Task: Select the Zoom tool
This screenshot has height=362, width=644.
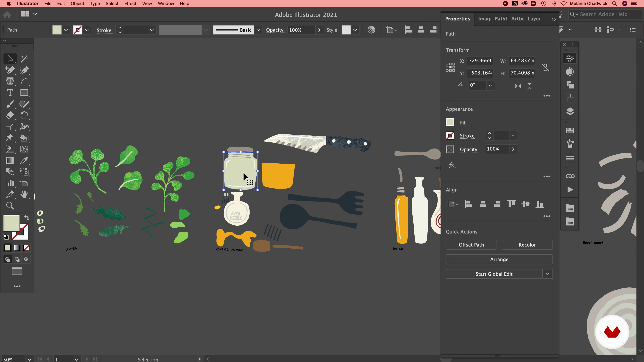Action: [10, 206]
